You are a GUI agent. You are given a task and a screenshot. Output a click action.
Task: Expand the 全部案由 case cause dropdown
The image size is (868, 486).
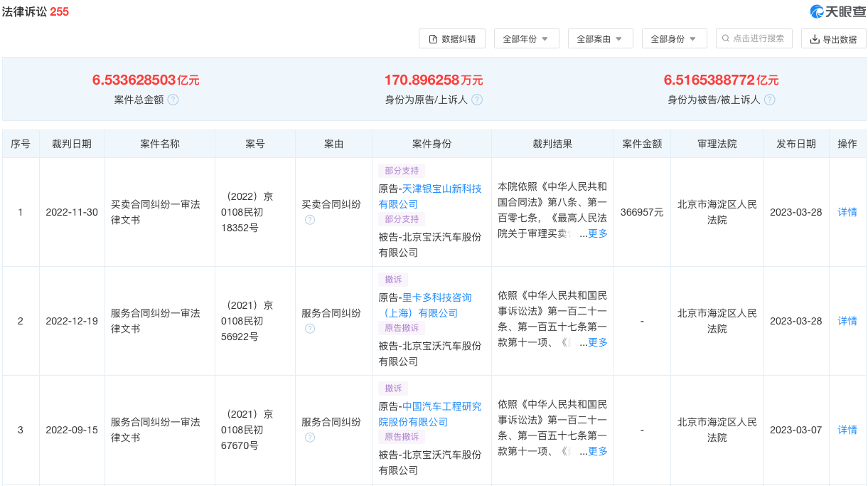(x=600, y=39)
